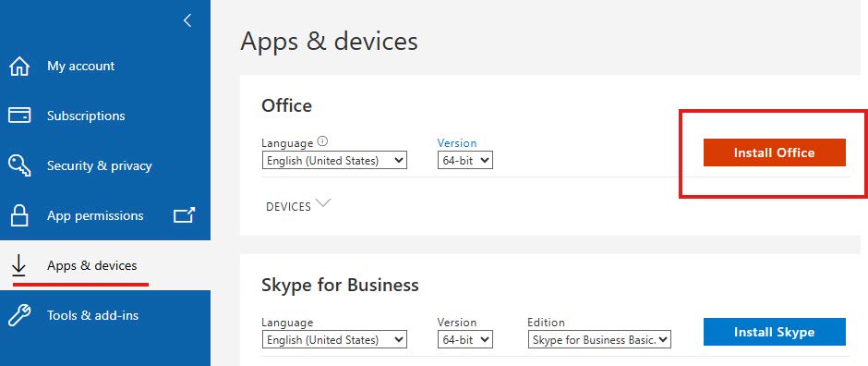868x366 pixels.
Task: Click the lock icon beside App permissions
Action: point(19,215)
